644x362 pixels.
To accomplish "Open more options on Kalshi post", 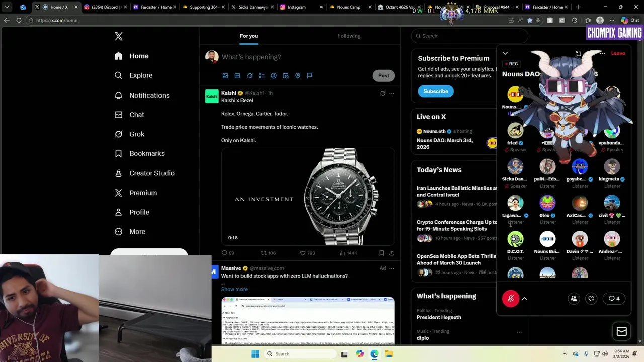I will click(x=392, y=93).
